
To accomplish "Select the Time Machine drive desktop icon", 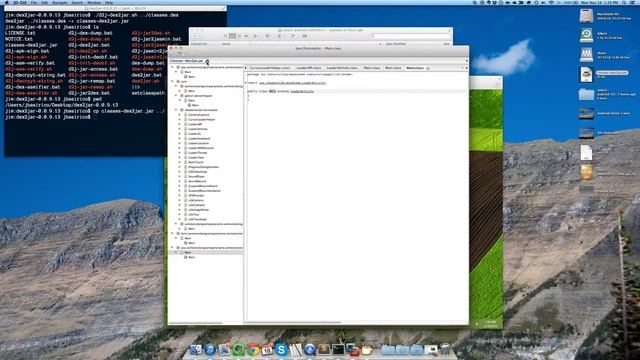I will (x=586, y=35).
